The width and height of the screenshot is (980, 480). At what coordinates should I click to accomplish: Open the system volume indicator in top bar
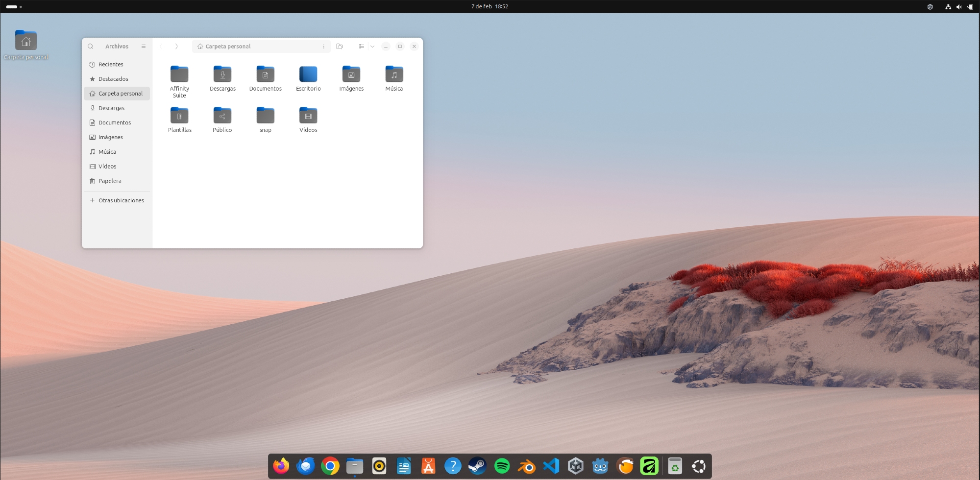coord(959,7)
